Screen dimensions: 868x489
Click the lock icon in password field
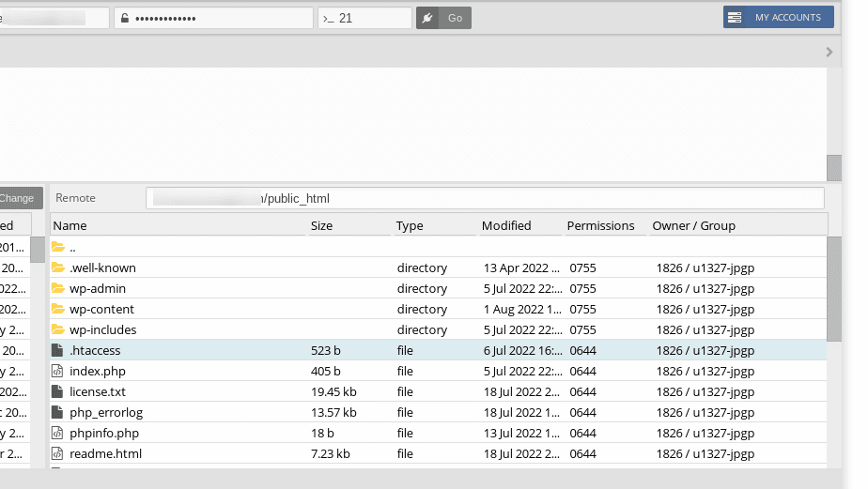tap(125, 18)
